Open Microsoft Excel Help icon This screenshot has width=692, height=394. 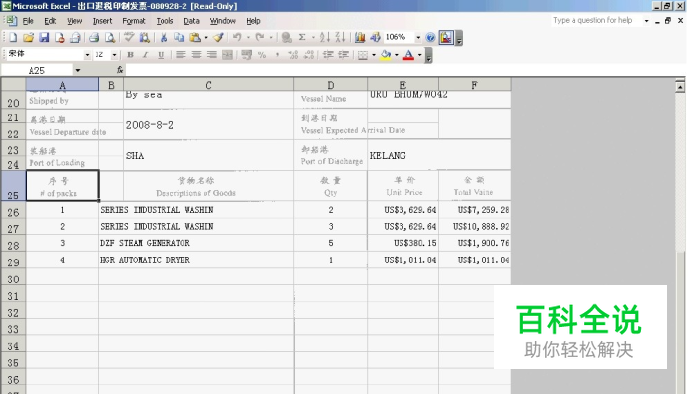pyautogui.click(x=430, y=38)
